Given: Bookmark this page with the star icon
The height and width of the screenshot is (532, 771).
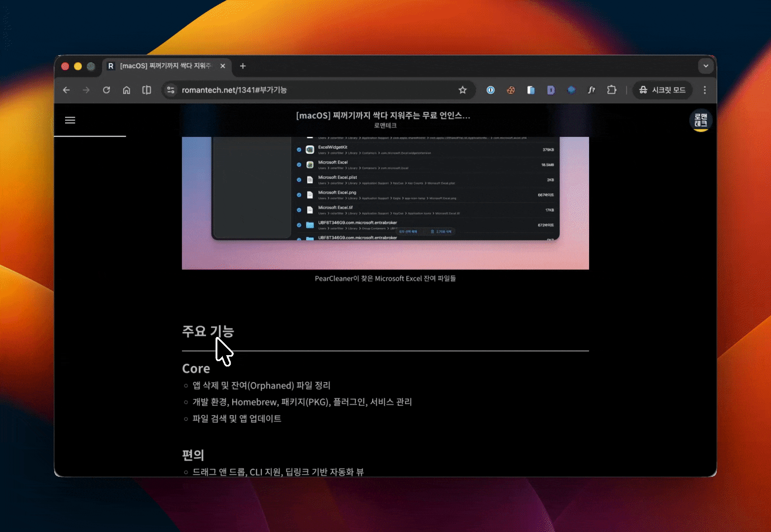Looking at the screenshot, I should 462,90.
